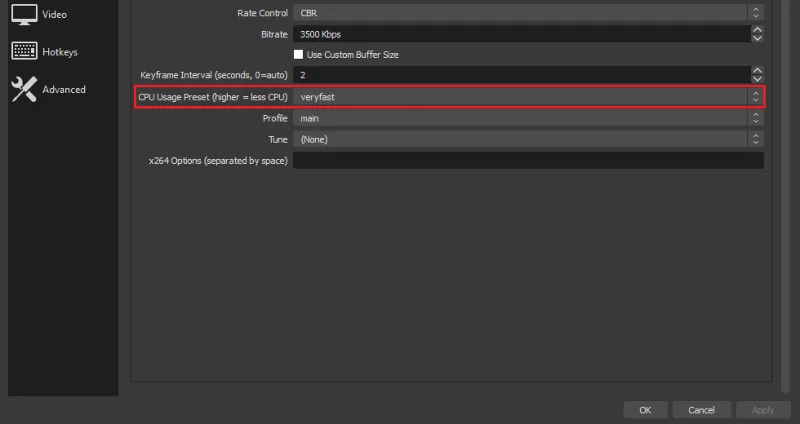Click the Bitrate 3500 Kbps field
Screen dimensions: 800x424
522,34
